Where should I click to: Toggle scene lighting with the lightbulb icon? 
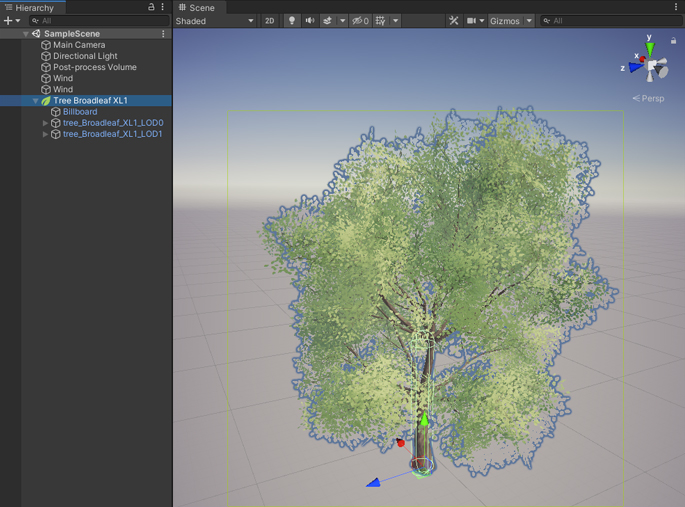coord(292,21)
